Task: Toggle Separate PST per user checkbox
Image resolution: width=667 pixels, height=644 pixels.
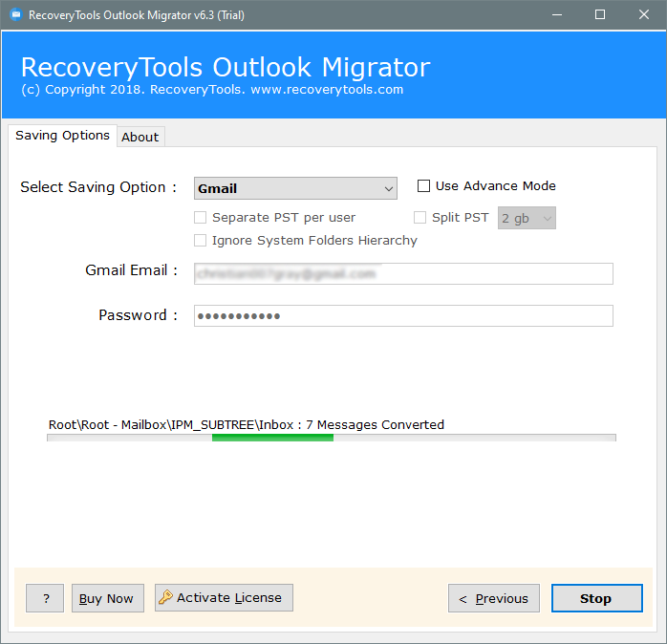Action: pos(200,217)
